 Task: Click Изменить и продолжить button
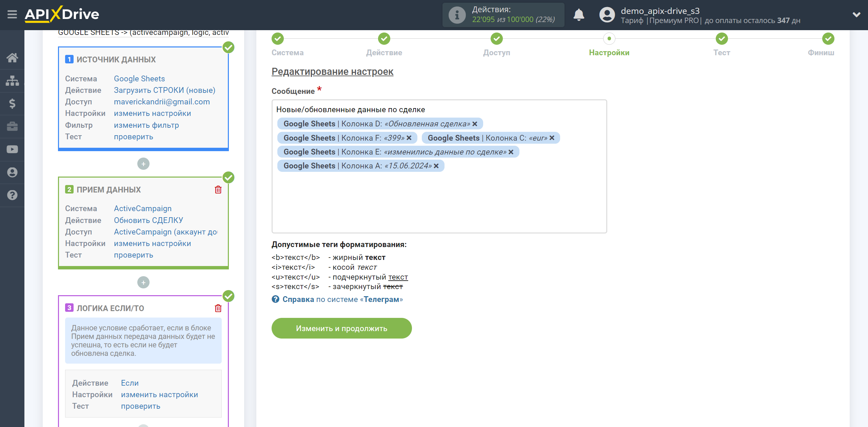coord(342,328)
